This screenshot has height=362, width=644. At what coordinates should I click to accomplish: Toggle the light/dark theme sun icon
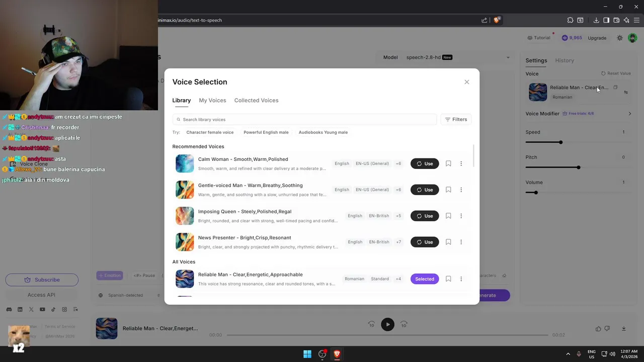(x=620, y=38)
